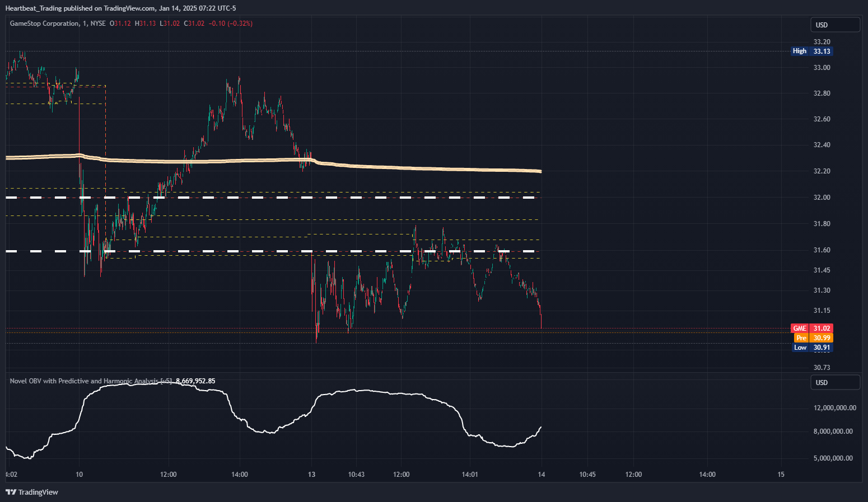Click the open price value O31.12
868x502 pixels.
point(120,24)
